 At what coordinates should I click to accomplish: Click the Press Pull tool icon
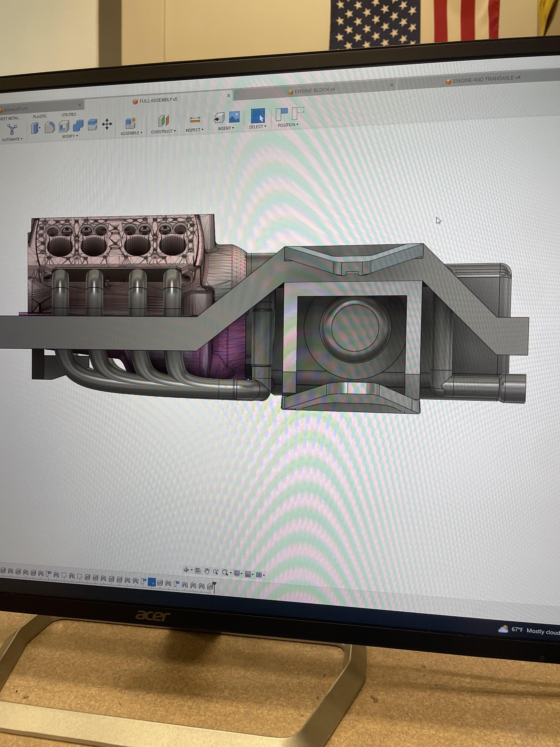pos(35,128)
